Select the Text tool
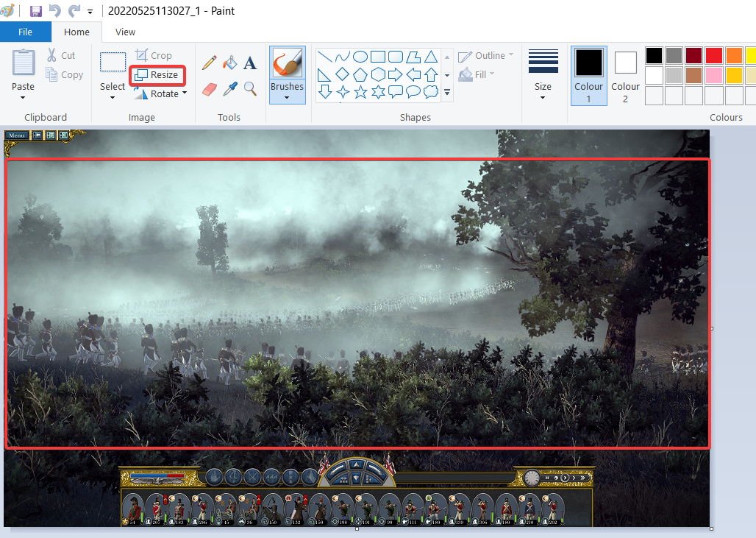Image resolution: width=756 pixels, height=538 pixels. tap(250, 63)
